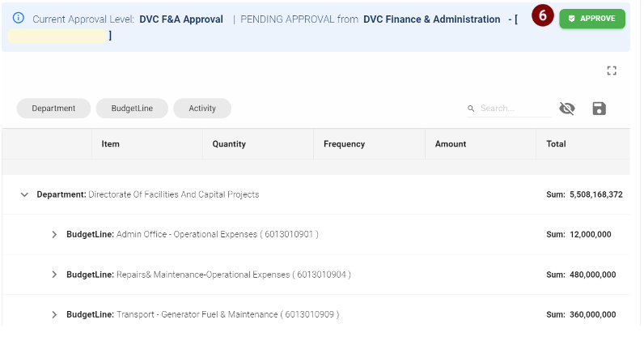This screenshot has width=644, height=341.
Task: Open fullscreen view with the expand icon
Action: [612, 70]
